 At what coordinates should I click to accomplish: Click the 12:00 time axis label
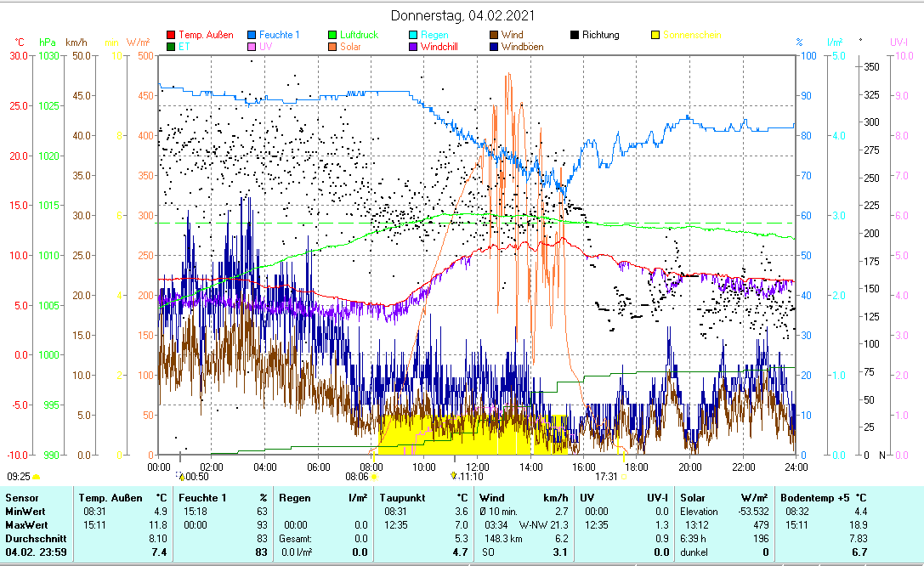pos(477,466)
